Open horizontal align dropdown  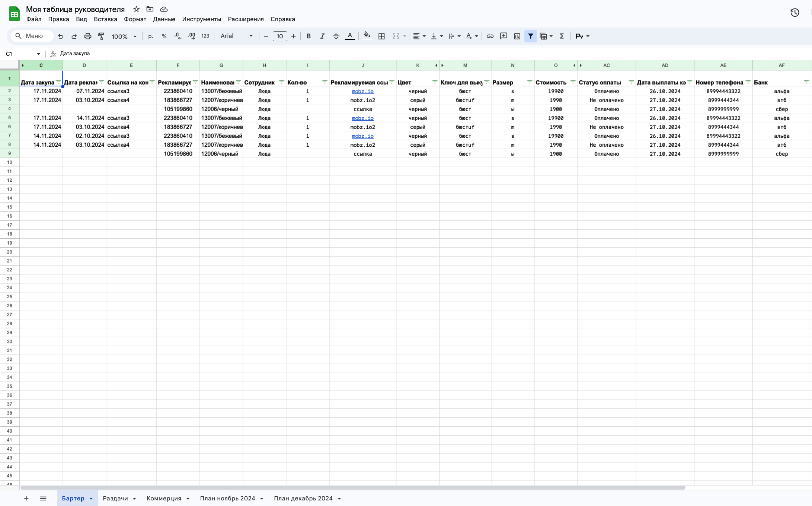[x=419, y=36]
